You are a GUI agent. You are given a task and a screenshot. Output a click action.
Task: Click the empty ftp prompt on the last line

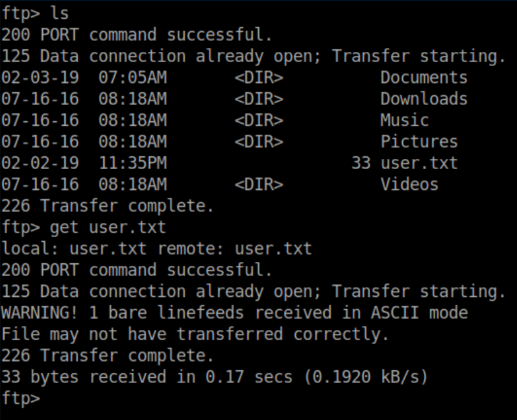[21, 398]
